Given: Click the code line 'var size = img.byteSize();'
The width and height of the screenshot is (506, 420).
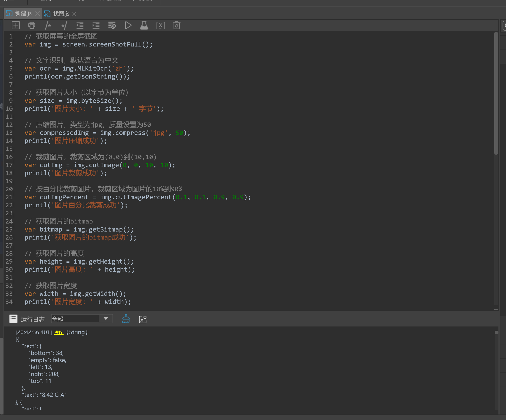Looking at the screenshot, I should point(74,101).
